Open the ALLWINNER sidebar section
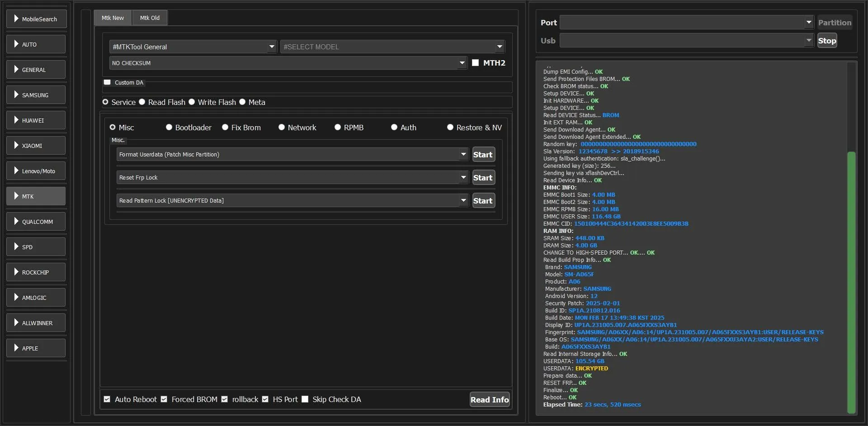The width and height of the screenshot is (868, 426). pos(37,323)
